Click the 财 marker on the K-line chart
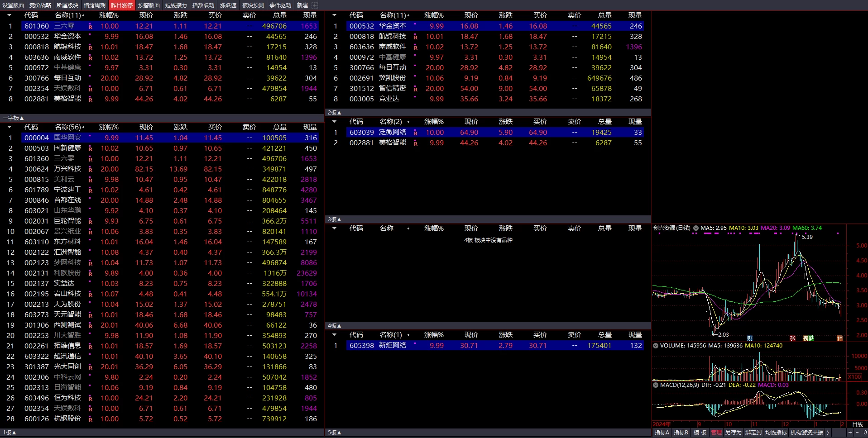 (x=750, y=338)
